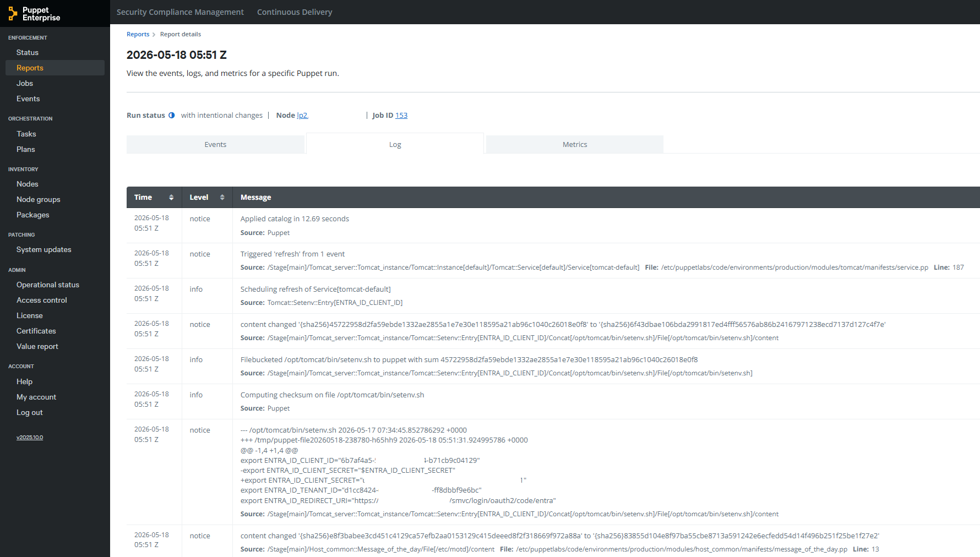Go to Packages inventory

[x=33, y=215]
